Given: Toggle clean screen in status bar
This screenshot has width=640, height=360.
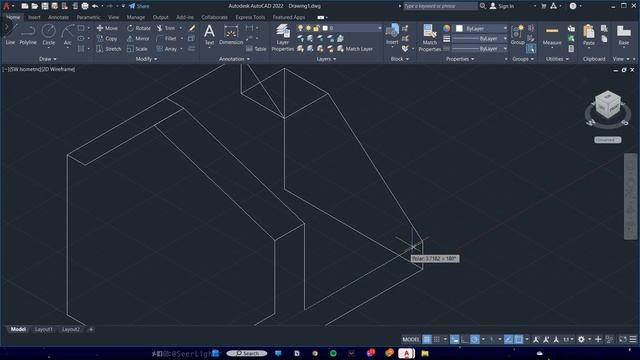Looking at the screenshot, I should 622,339.
